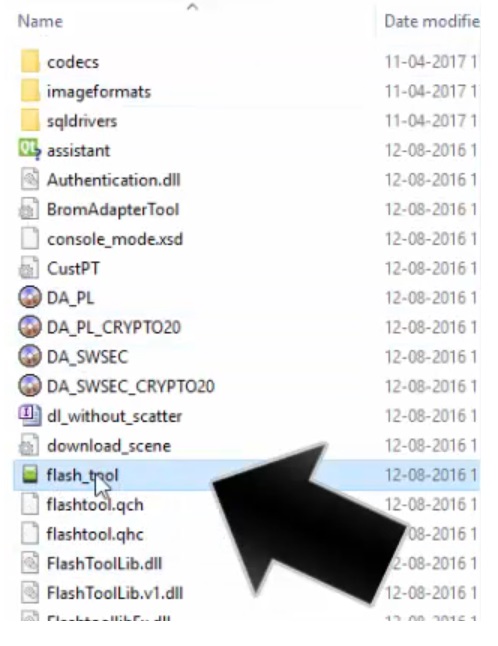The image size is (498, 646).
Task: Sort files by the Name column header
Action: (40, 21)
